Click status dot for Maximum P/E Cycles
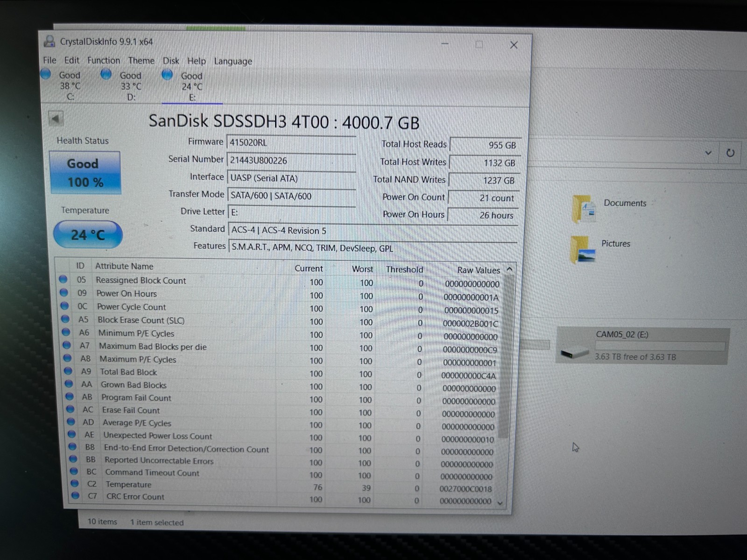 coord(67,358)
